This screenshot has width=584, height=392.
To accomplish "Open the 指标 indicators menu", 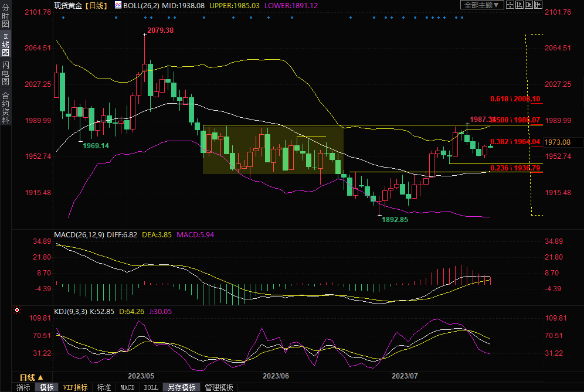I will [x=23, y=387].
